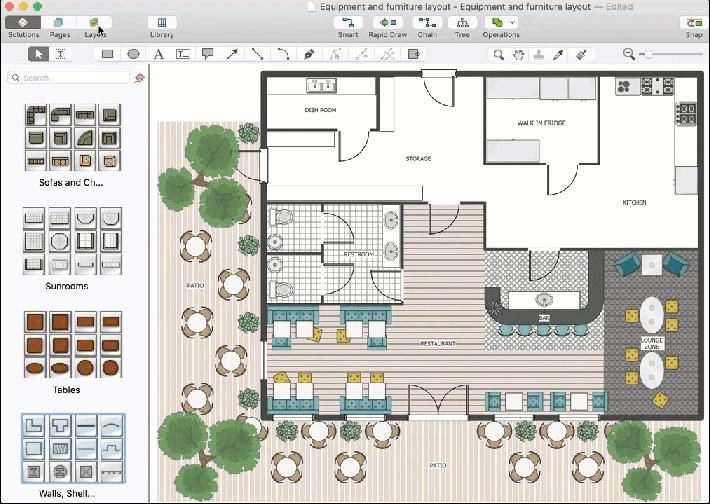Select the text tool
Image resolution: width=710 pixels, height=504 pixels.
pyautogui.click(x=158, y=54)
